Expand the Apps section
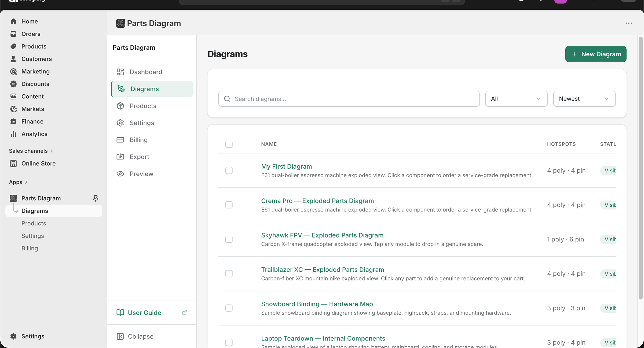Image resolution: width=644 pixels, height=348 pixels. 18,182
